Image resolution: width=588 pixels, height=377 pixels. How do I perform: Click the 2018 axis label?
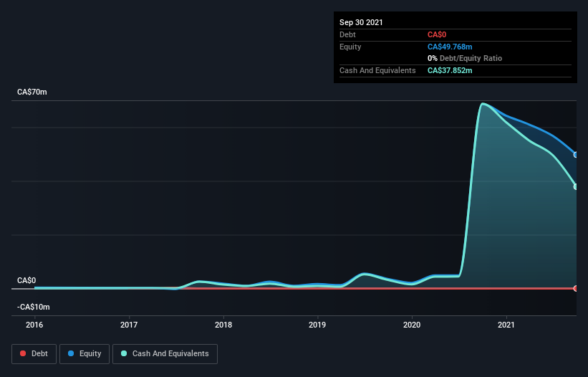tap(223, 325)
